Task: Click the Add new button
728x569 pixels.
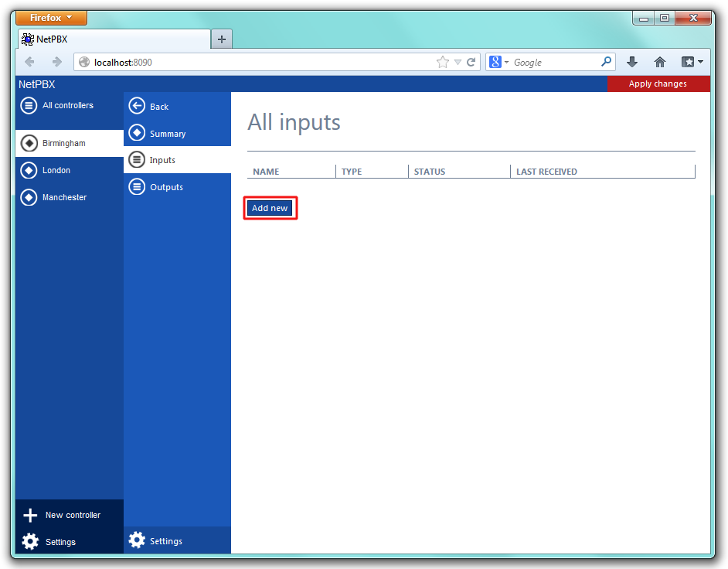Action: point(270,208)
